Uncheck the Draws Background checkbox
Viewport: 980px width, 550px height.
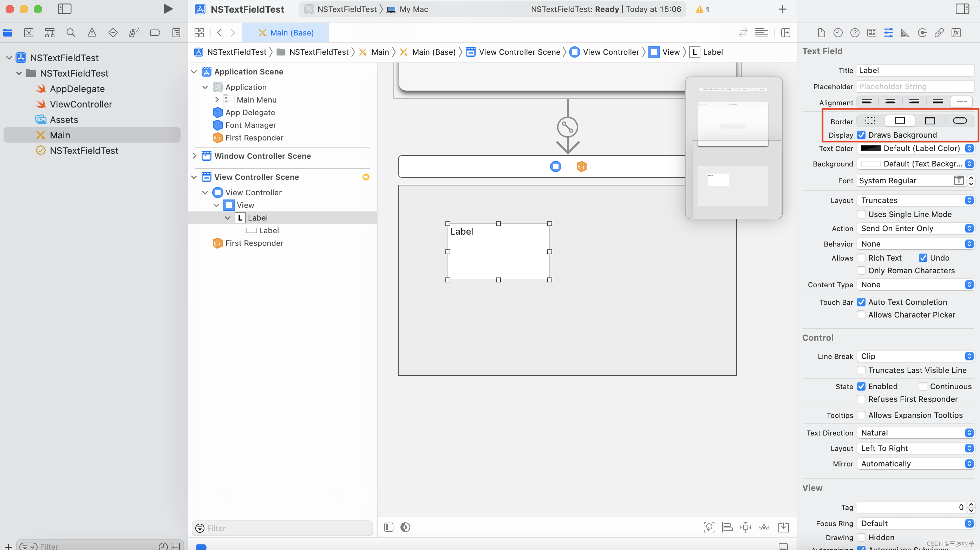pos(861,135)
